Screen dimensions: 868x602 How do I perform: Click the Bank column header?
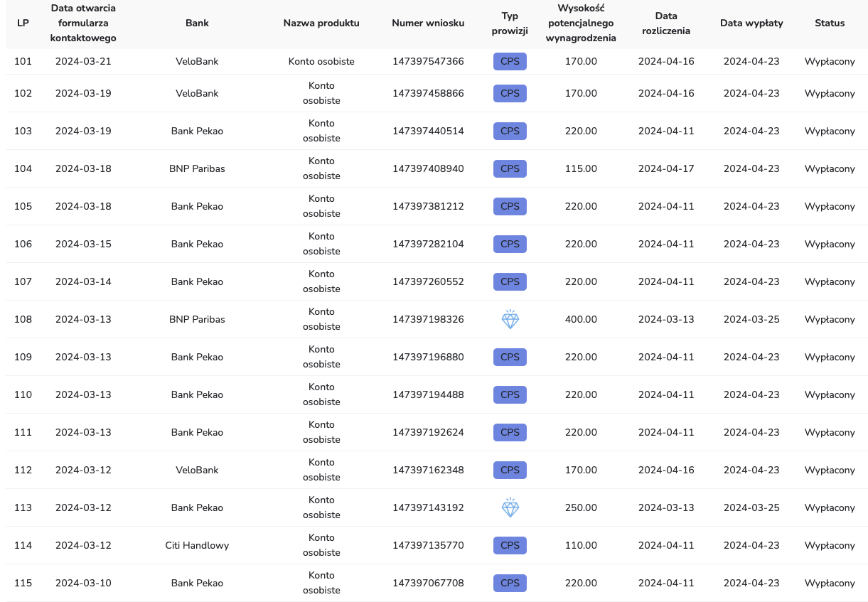[197, 23]
